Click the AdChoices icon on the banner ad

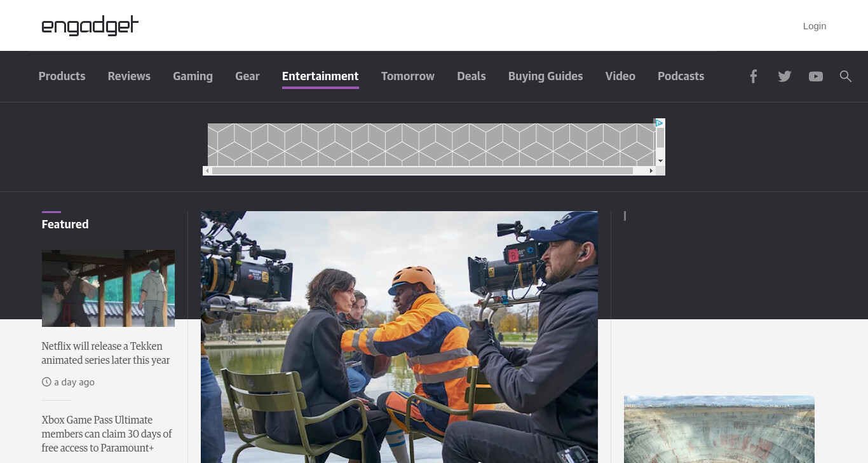point(659,123)
